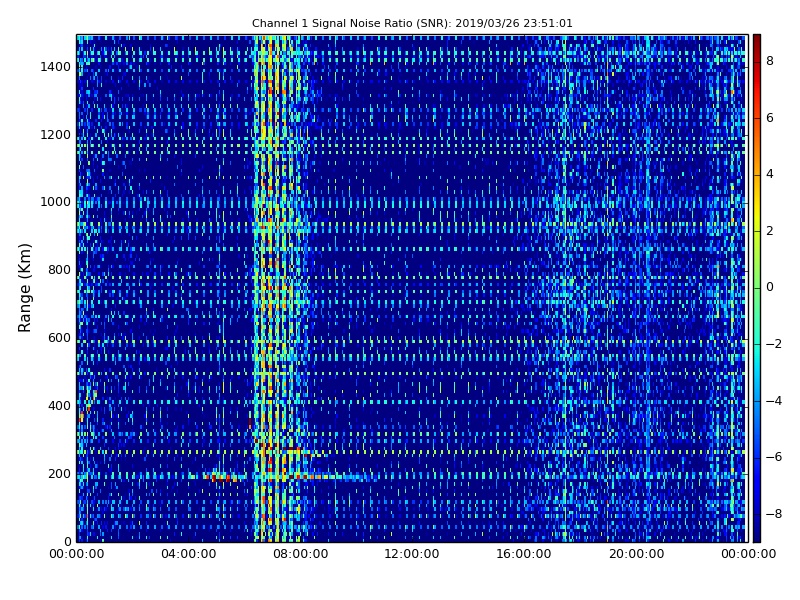Click the colorbar label −6
800x600 pixels.
(774, 457)
